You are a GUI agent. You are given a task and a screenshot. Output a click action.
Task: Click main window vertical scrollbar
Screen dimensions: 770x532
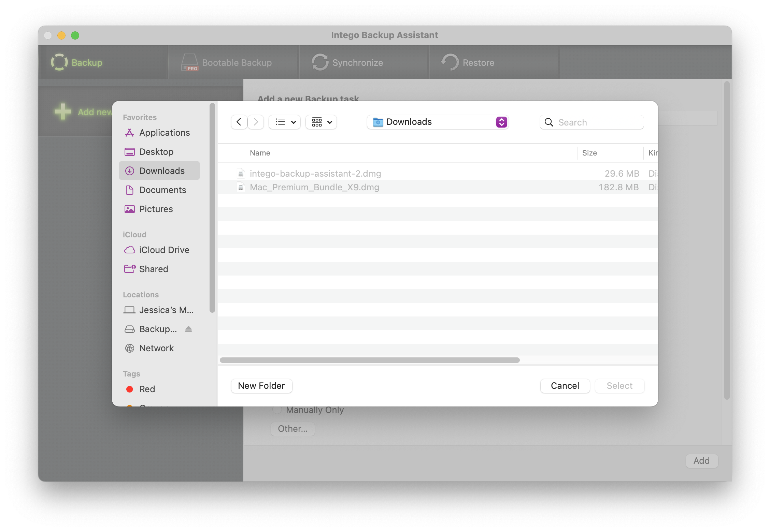click(x=727, y=240)
